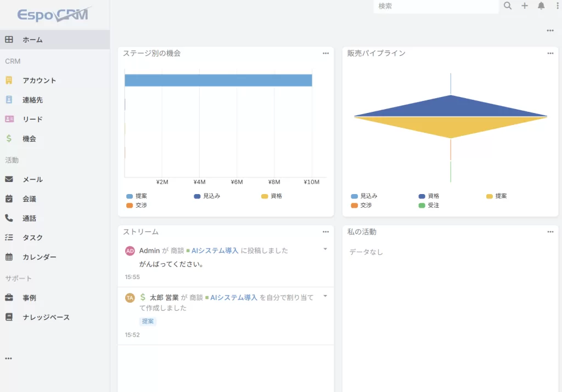Click the 太郎 営業 user name link

tap(164, 298)
